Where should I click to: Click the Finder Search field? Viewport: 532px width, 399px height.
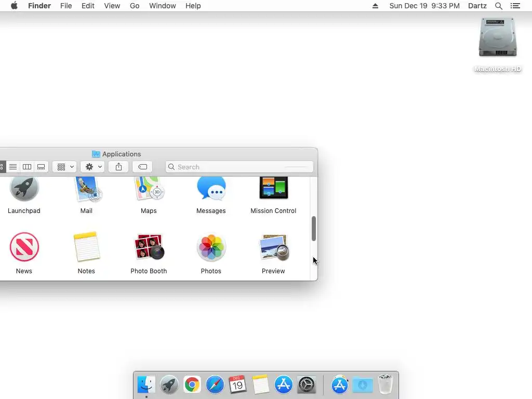pyautogui.click(x=240, y=167)
